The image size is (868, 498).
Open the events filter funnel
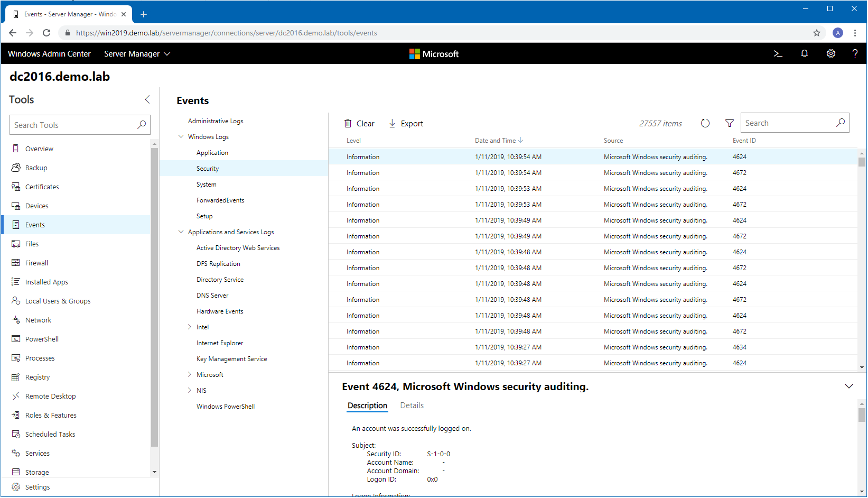729,123
